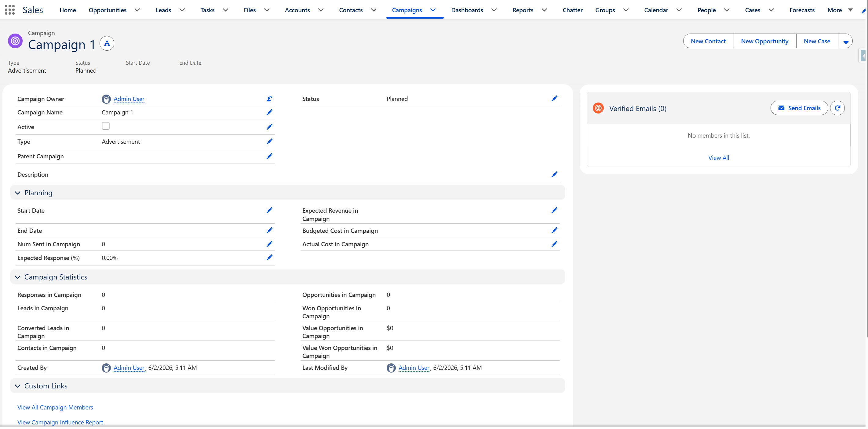The height and width of the screenshot is (429, 868).
Task: Edit Expected Revenue in Campaign pencil icon
Action: [555, 211]
